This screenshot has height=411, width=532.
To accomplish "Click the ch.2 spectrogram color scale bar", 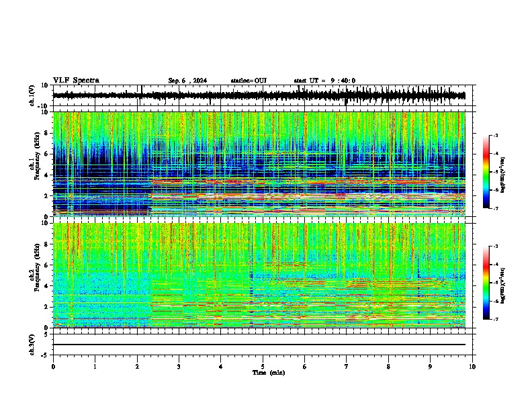I will click(x=486, y=283).
